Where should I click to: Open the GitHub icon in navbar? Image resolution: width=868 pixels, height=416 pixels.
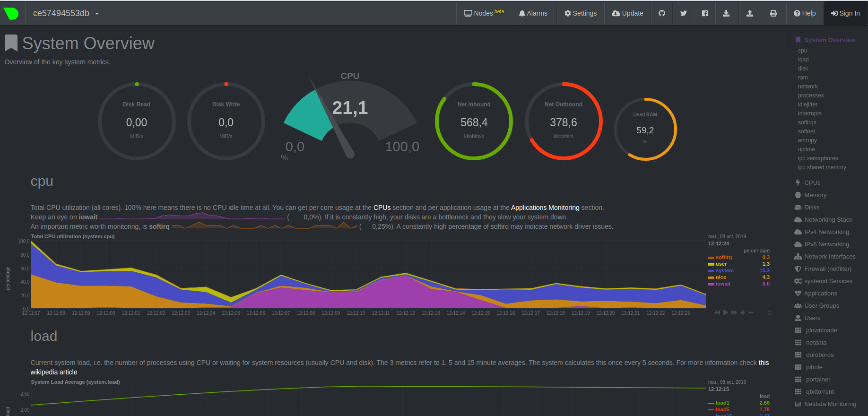tap(662, 13)
